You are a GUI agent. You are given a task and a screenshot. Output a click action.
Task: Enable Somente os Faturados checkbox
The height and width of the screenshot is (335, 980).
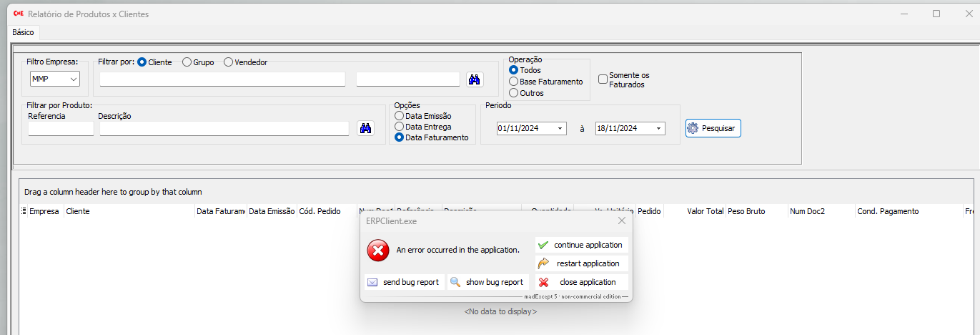pos(603,79)
